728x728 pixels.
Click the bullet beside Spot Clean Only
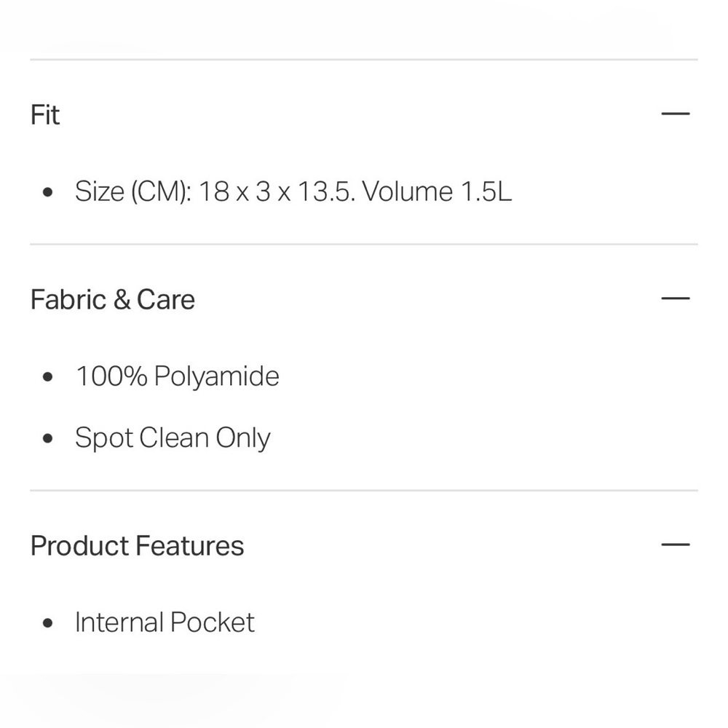tap(48, 439)
